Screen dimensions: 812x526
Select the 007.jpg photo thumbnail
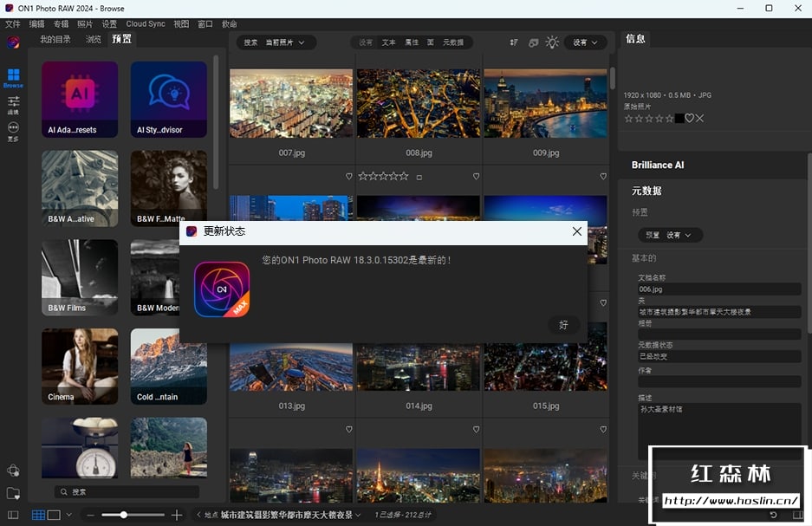(x=291, y=103)
